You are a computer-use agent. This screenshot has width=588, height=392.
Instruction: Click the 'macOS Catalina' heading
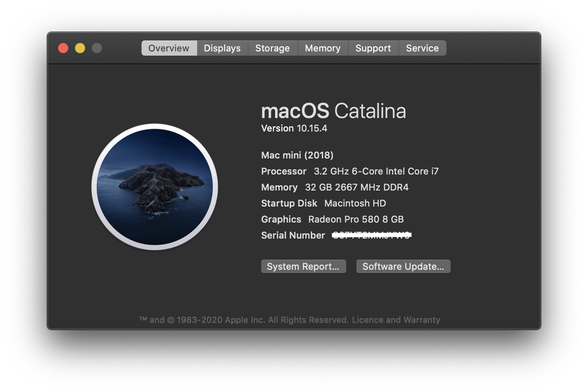click(334, 111)
